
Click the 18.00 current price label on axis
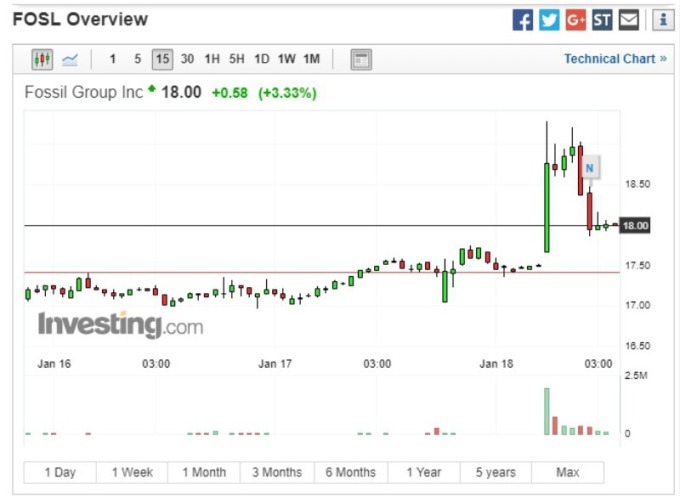[x=635, y=225]
